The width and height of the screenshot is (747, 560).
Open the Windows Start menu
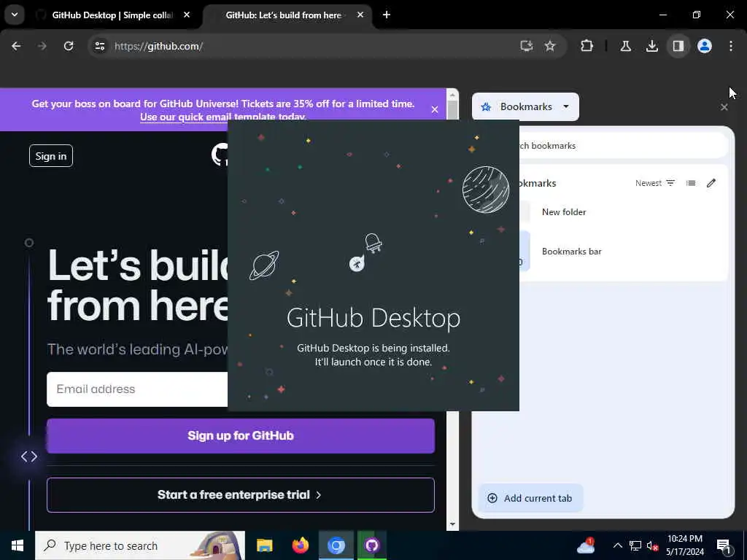(x=18, y=545)
